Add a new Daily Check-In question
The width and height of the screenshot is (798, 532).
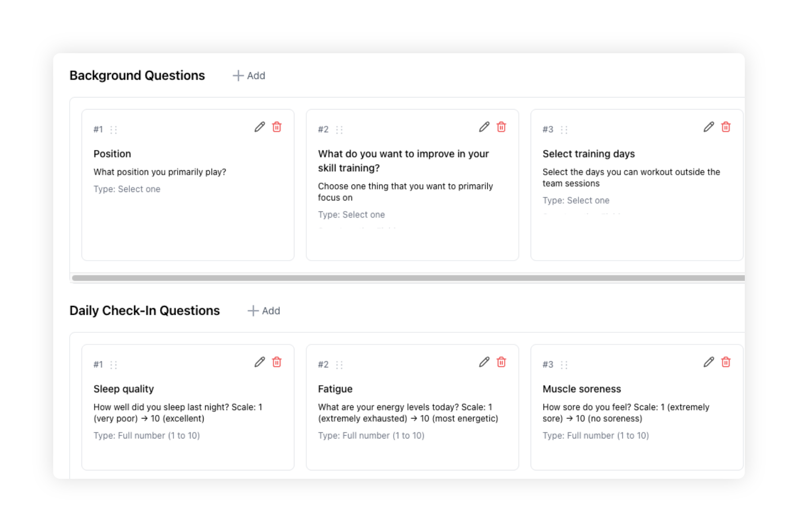[264, 311]
